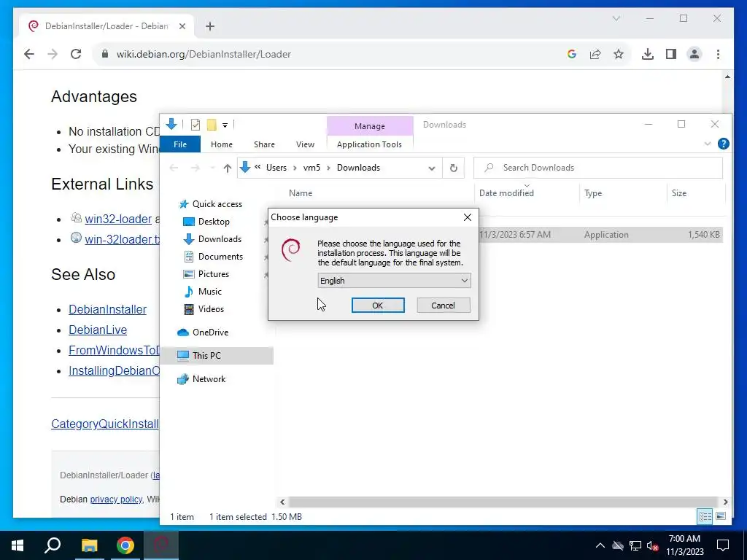Show hidden system tray icons
The height and width of the screenshot is (560, 747).
(x=600, y=545)
